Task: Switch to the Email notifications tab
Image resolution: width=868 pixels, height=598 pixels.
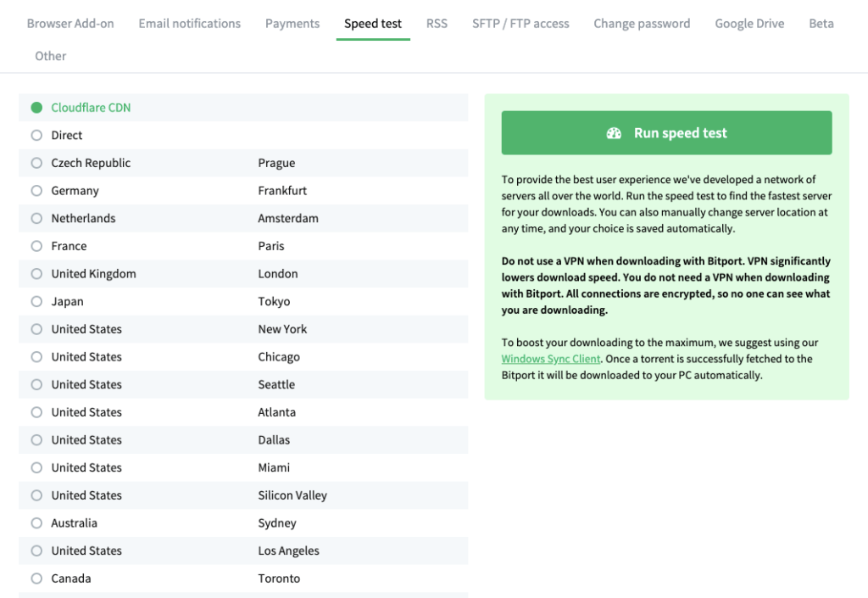Action: [x=189, y=23]
